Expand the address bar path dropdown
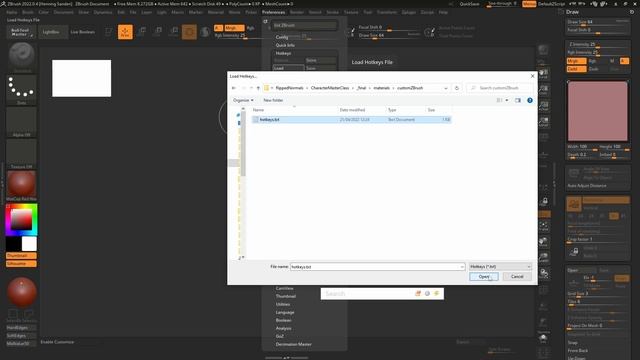Viewport: 640px width, 360px height. click(445, 88)
